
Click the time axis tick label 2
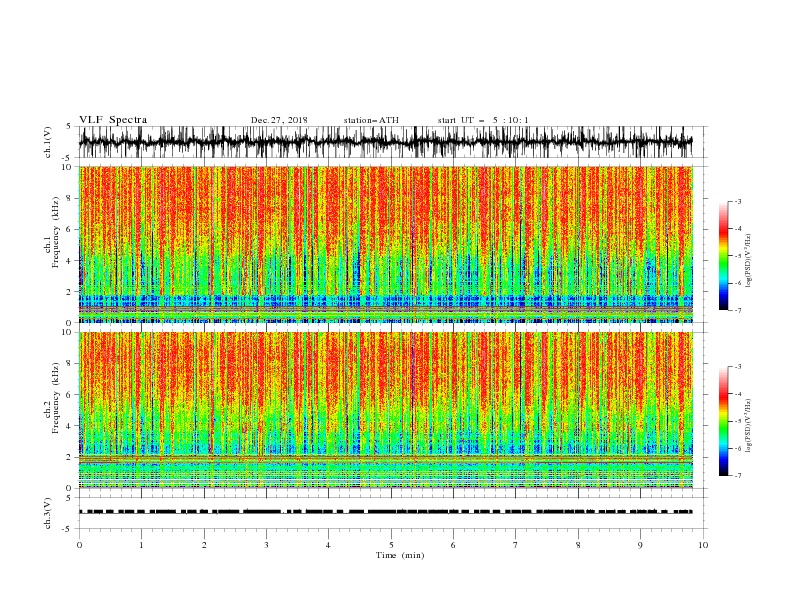click(204, 545)
